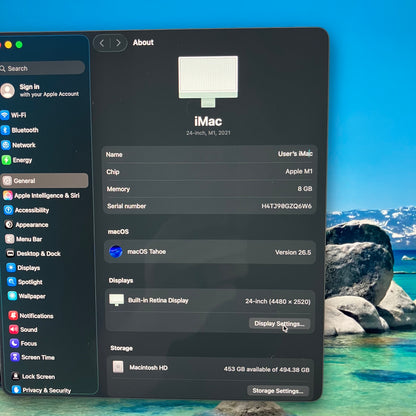416x416 pixels.
Task: Open the Lock Screen icon
Action: (x=16, y=376)
